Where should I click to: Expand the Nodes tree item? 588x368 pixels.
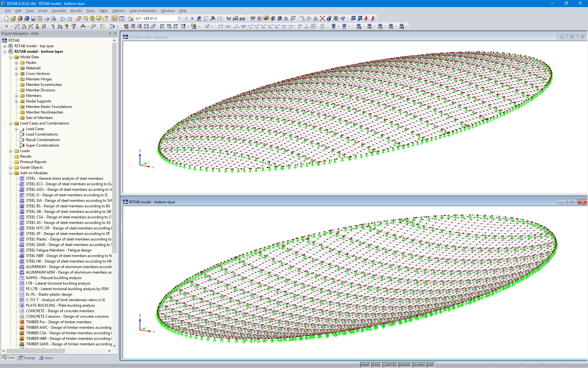pyautogui.click(x=17, y=63)
